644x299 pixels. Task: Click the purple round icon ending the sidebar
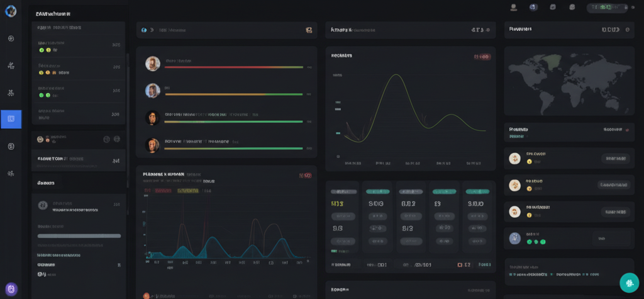point(11,289)
